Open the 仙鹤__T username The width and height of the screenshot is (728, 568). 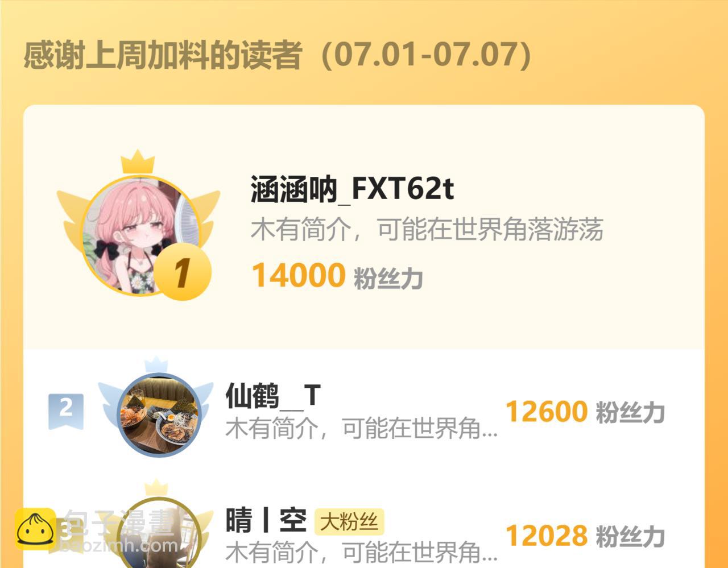pos(274,395)
